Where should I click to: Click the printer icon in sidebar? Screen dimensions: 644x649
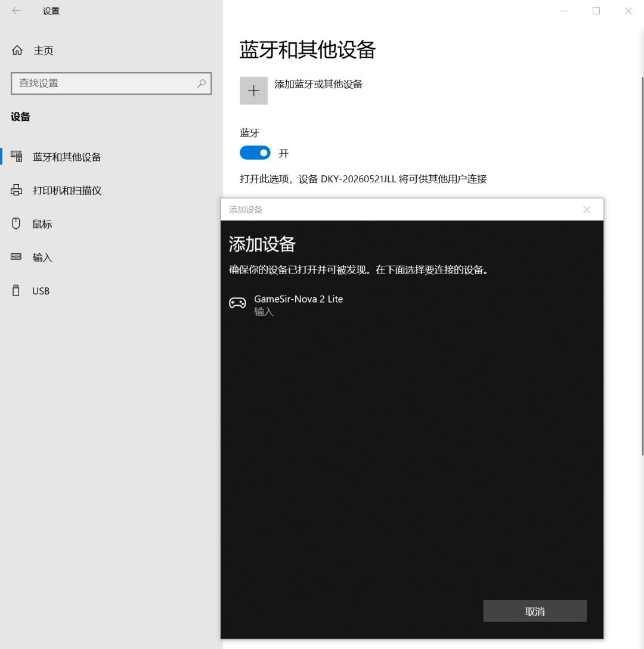(x=17, y=190)
